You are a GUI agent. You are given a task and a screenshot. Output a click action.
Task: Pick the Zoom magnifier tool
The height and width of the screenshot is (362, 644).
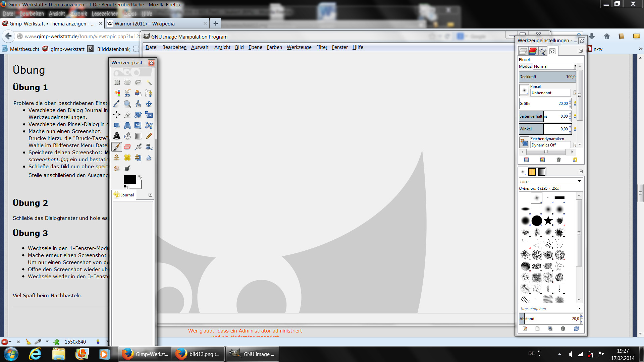127,104
